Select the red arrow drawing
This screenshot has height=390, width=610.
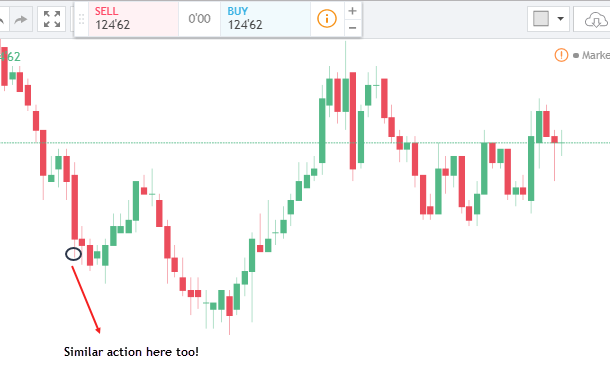tap(86, 300)
